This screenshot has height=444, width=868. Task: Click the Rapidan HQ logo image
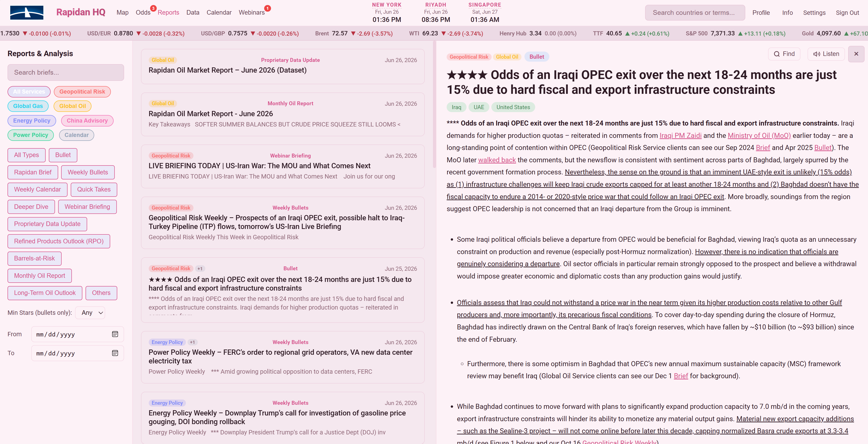[x=27, y=13]
